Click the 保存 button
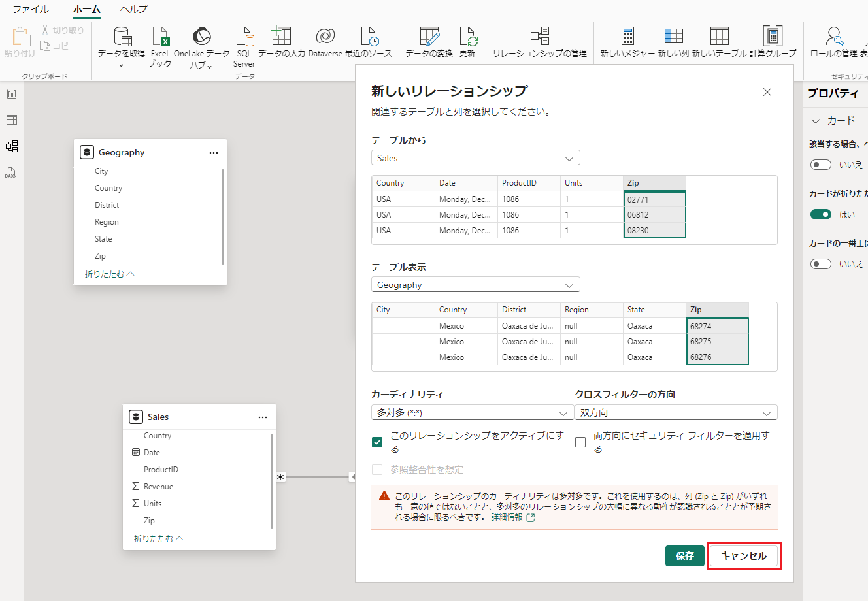The image size is (868, 601). click(684, 556)
